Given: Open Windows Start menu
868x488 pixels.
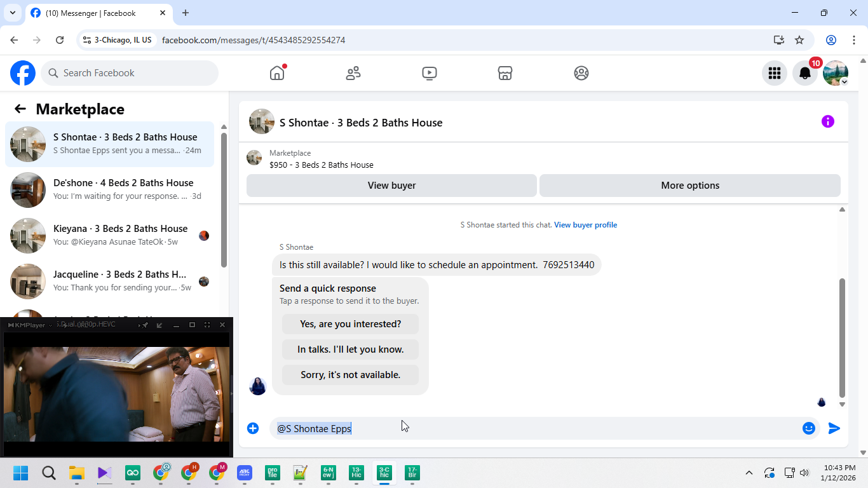Looking at the screenshot, I should tap(21, 473).
